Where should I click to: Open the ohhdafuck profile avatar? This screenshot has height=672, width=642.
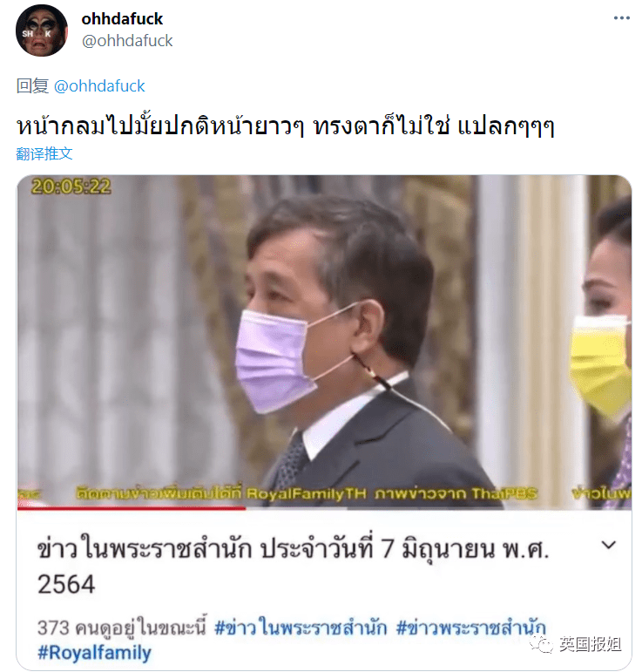point(42,31)
